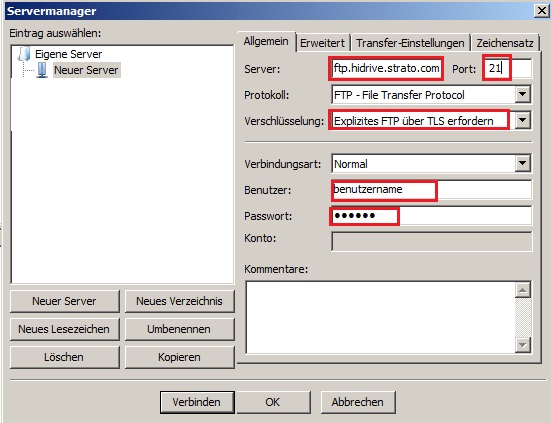Image resolution: width=551 pixels, height=423 pixels.
Task: Close the Servermanager dialog
Action: [542, 11]
